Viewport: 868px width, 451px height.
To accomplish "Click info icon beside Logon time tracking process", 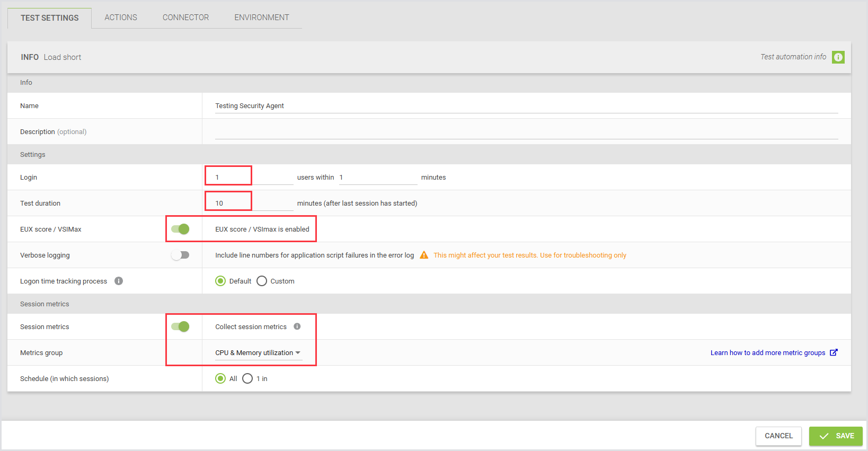I will pyautogui.click(x=119, y=281).
